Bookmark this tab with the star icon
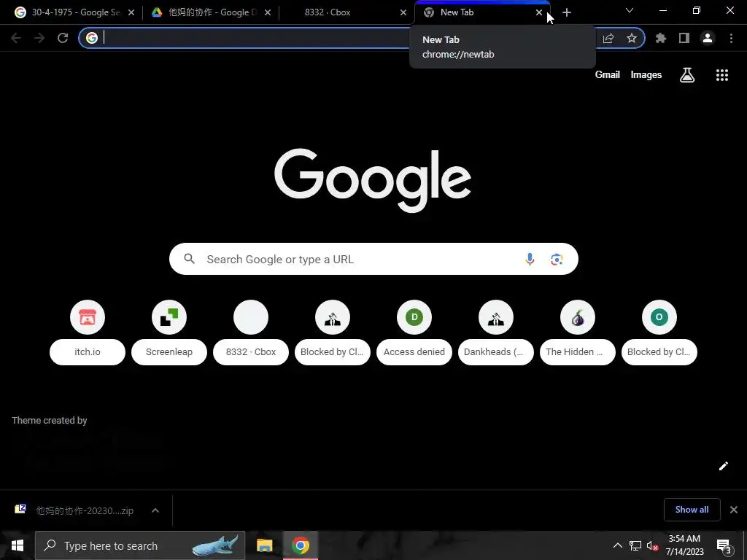 [632, 38]
